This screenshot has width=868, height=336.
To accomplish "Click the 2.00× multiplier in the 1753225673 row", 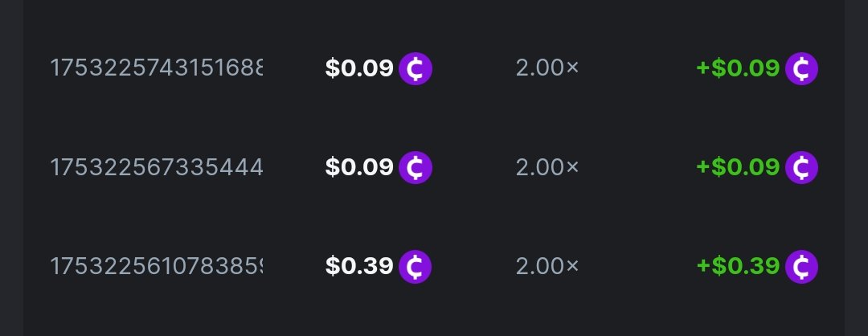I will click(x=547, y=167).
